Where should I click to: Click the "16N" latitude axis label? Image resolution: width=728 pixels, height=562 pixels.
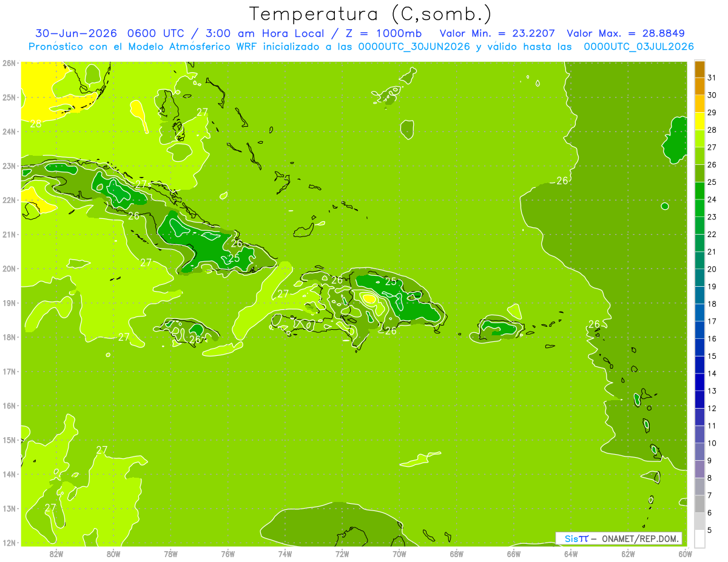coord(8,406)
